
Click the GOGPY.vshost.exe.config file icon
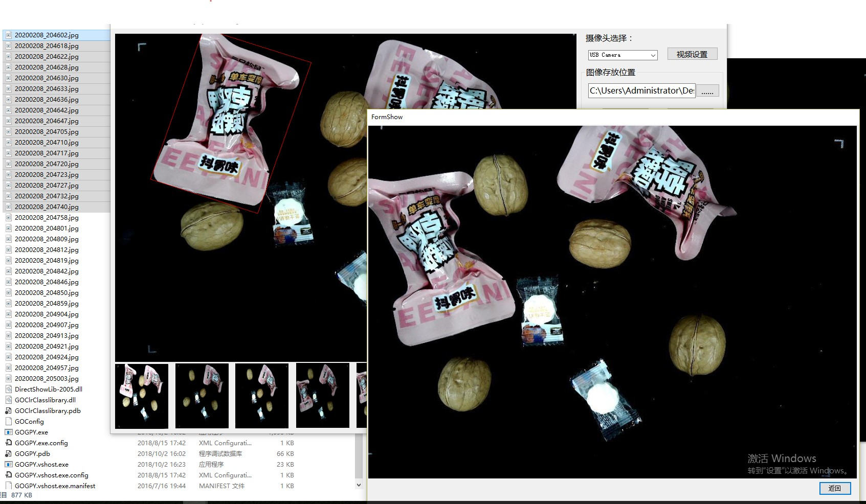(x=8, y=475)
